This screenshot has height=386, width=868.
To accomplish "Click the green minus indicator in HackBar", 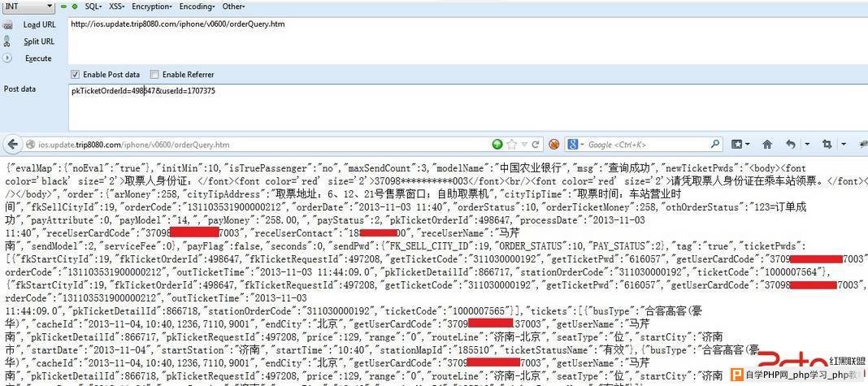I will coord(63,7).
